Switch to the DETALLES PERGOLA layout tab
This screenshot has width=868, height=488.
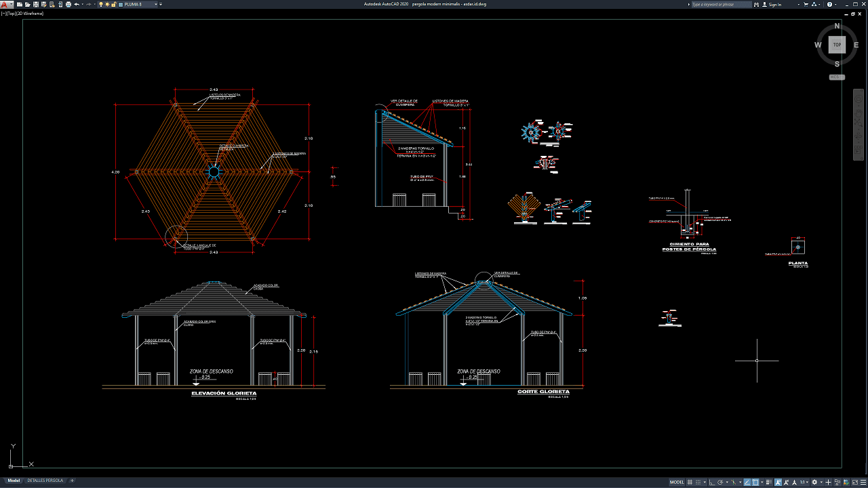(x=45, y=481)
